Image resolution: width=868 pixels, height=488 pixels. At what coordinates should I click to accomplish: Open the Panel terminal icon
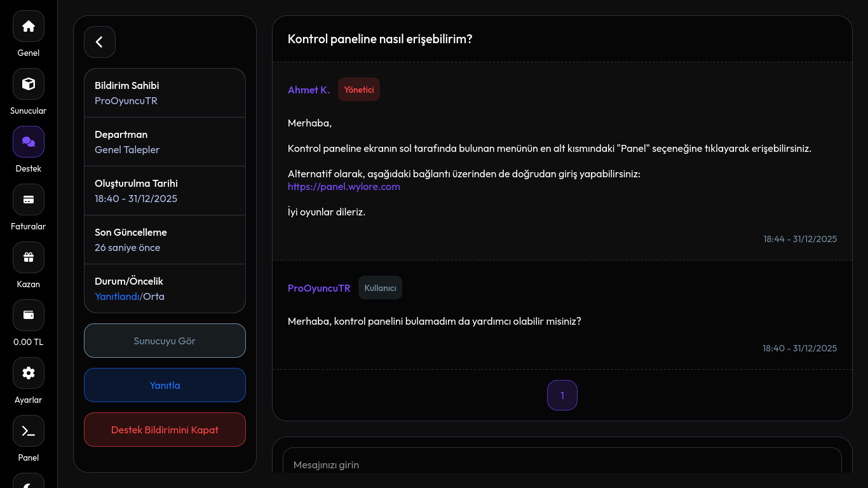(x=29, y=431)
